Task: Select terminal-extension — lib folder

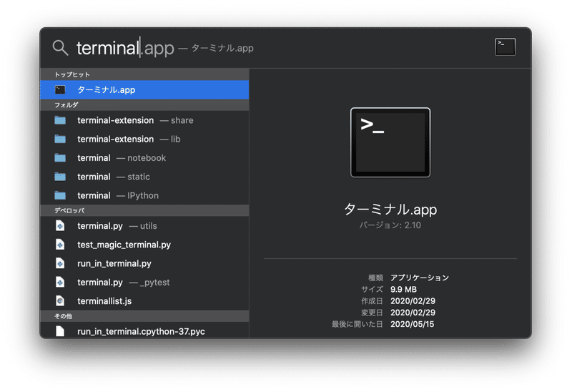Action: [x=144, y=139]
